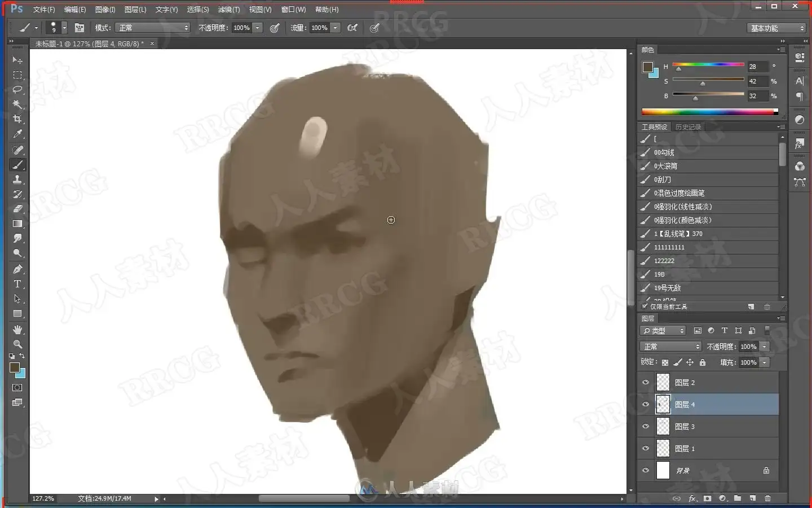
Task: Open the brush preset picker arrow
Action: [64, 28]
